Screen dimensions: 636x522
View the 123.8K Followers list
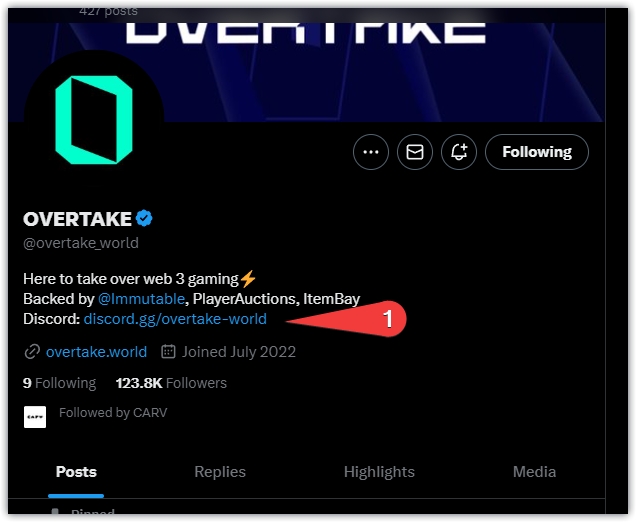[x=171, y=383]
